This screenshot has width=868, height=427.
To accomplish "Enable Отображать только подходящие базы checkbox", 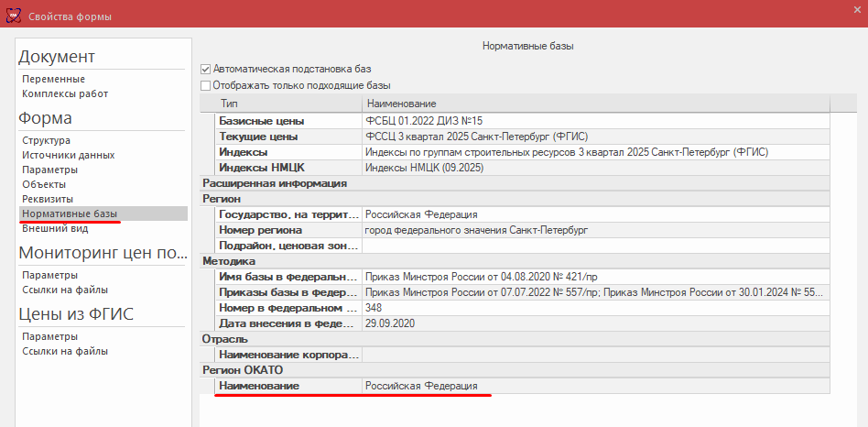I will tap(206, 85).
